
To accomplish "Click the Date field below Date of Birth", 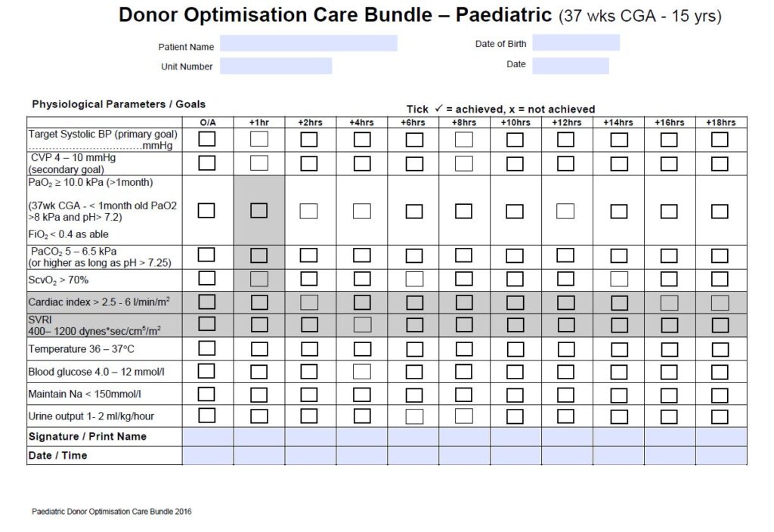I will [571, 66].
